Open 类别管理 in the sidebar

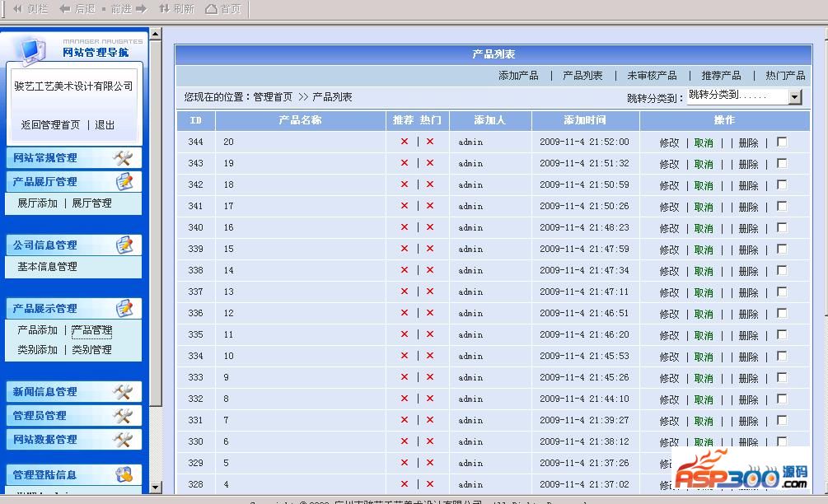click(92, 349)
